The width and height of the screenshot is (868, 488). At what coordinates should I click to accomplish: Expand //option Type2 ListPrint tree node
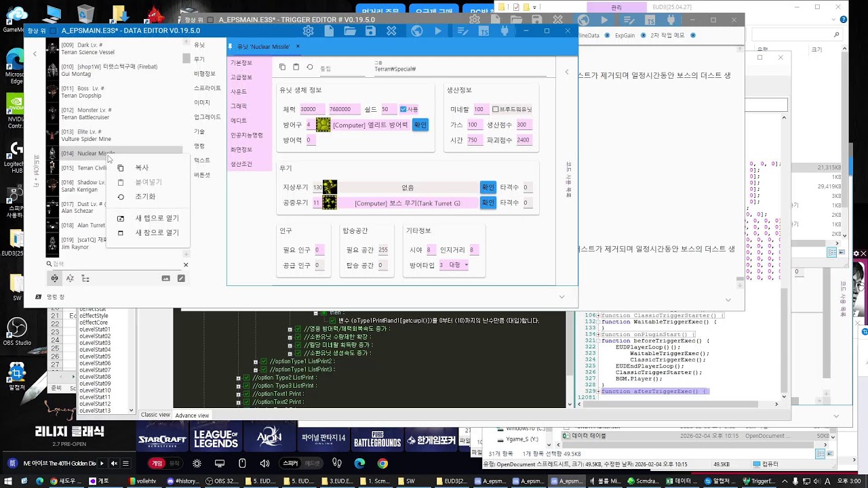coord(238,378)
